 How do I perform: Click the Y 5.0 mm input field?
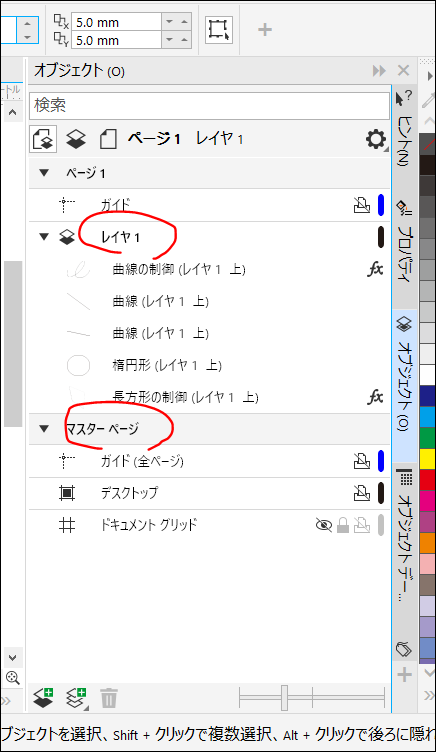coord(116,40)
